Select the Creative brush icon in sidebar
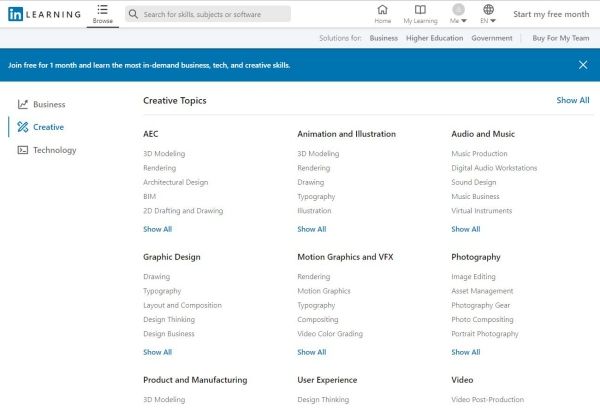Viewport: 600px width, 409px height. point(23,127)
